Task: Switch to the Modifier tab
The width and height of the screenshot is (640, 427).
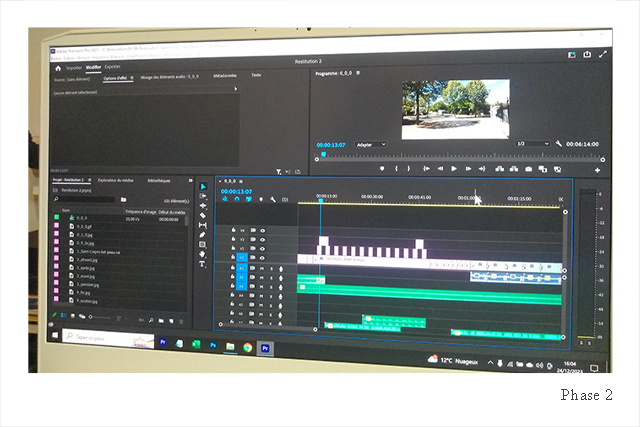Action: pos(93,67)
